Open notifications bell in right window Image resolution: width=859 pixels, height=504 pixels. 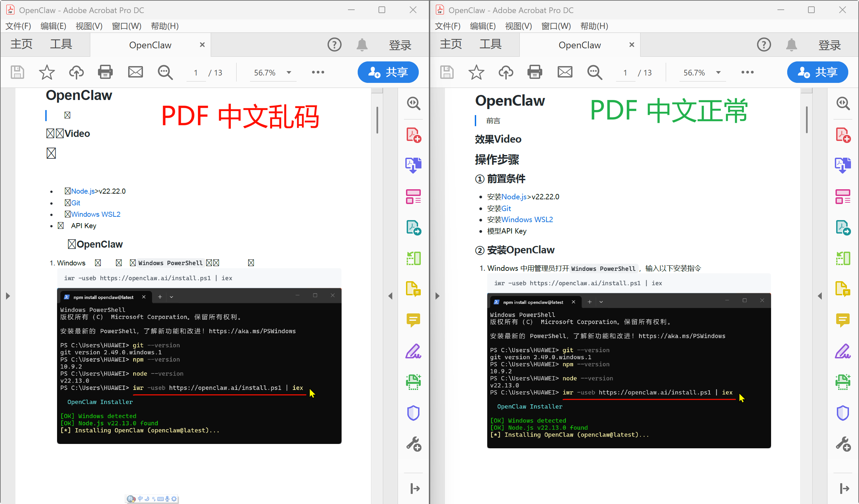(792, 45)
